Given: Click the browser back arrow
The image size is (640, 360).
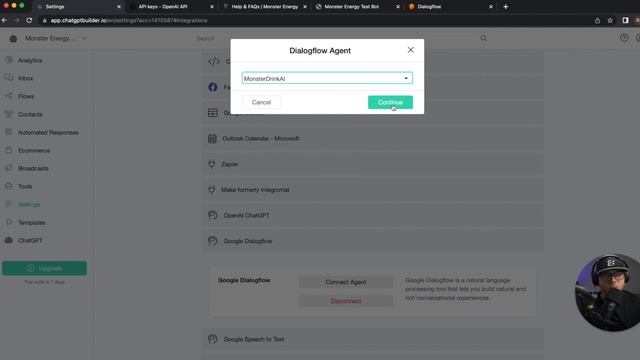Looking at the screenshot, I should click(4, 20).
